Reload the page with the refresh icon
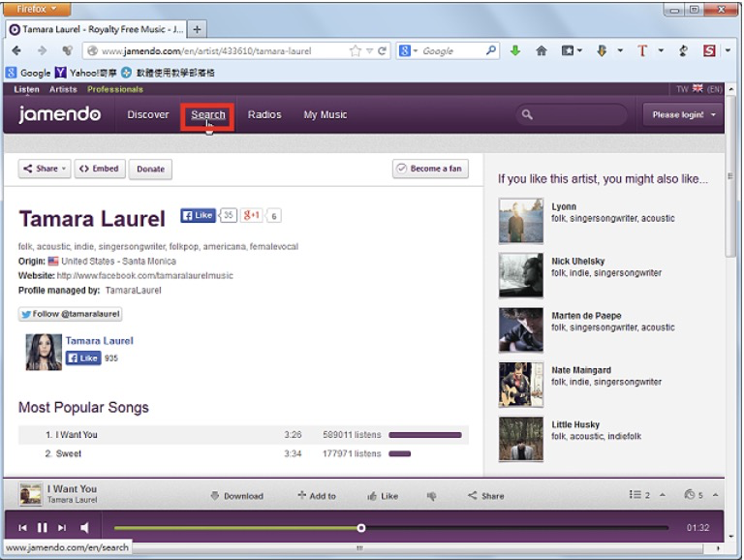The width and height of the screenshot is (744, 560). coord(382,50)
